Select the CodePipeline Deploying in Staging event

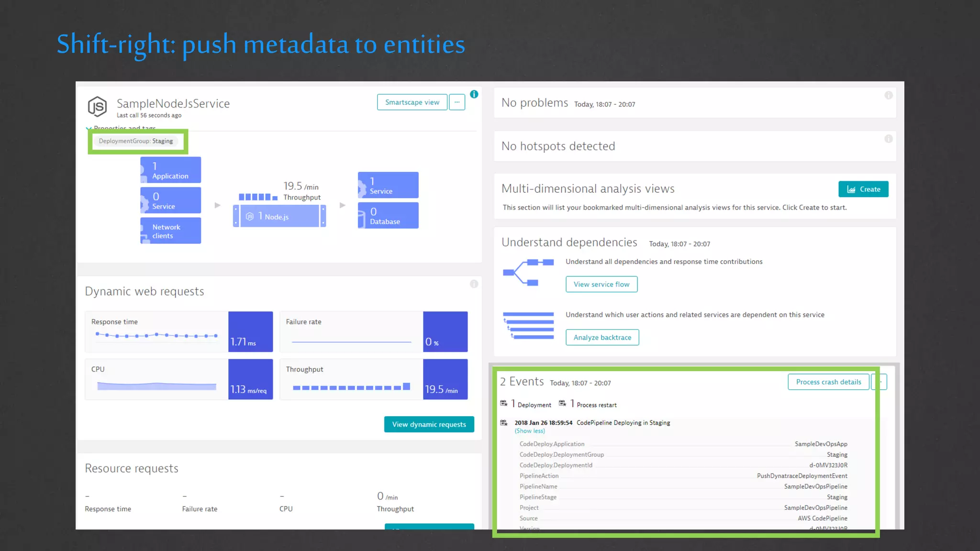click(623, 423)
